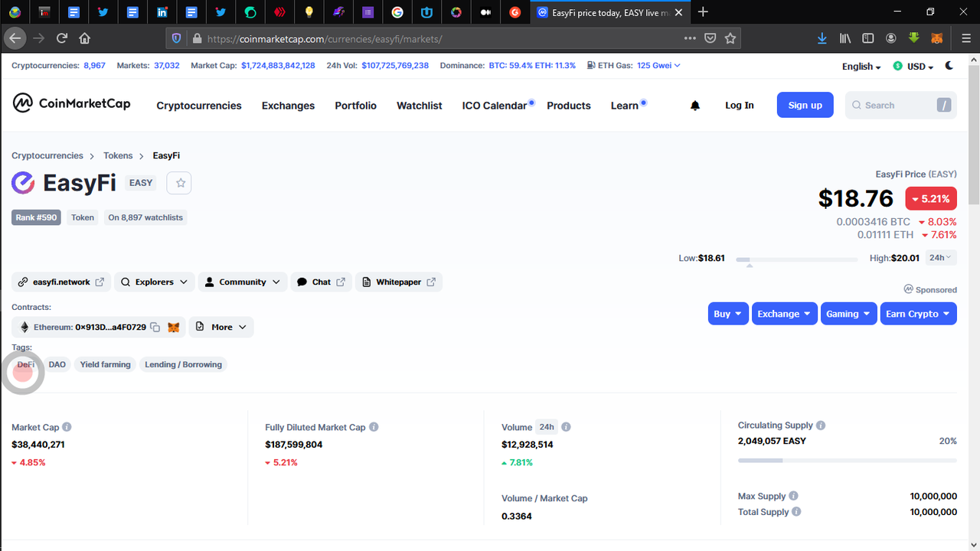980x551 pixels.
Task: Expand the Explorers dropdown
Action: coord(155,282)
